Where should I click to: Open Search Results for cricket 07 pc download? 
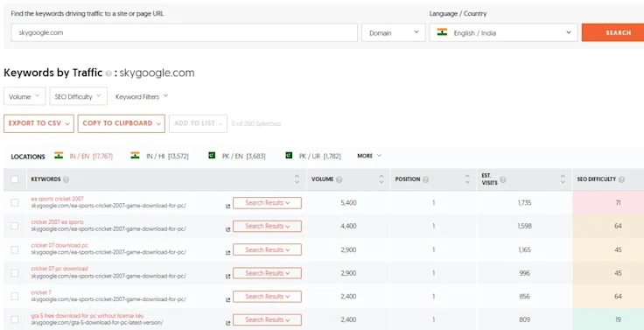268,273
